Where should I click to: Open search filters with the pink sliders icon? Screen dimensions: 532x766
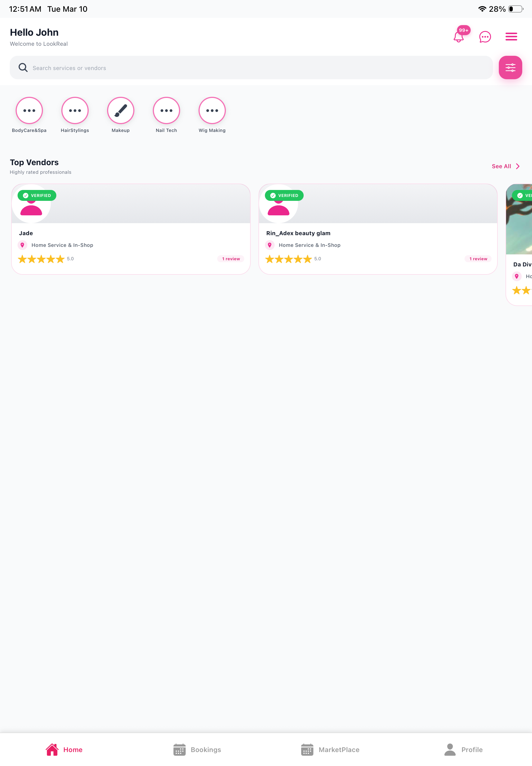(510, 68)
